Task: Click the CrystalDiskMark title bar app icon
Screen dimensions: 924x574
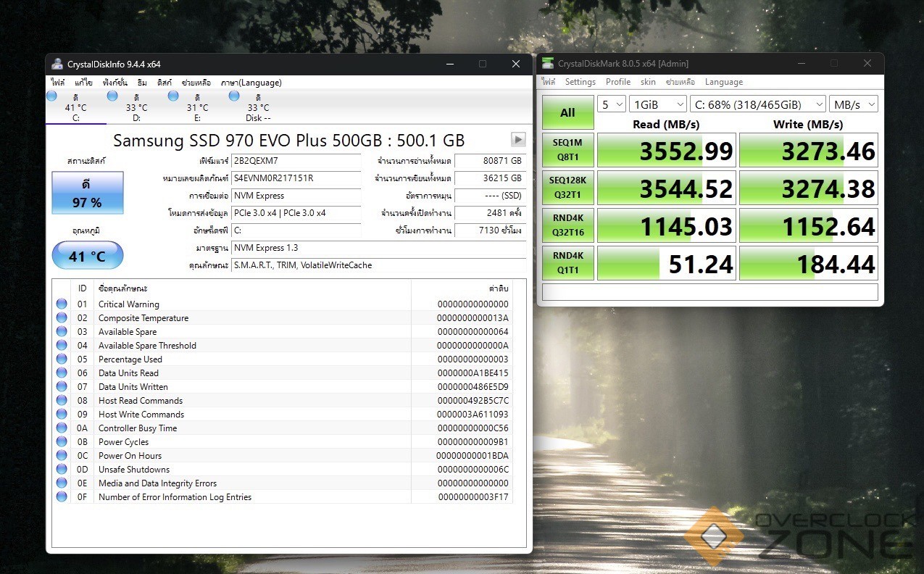Action: [547, 63]
